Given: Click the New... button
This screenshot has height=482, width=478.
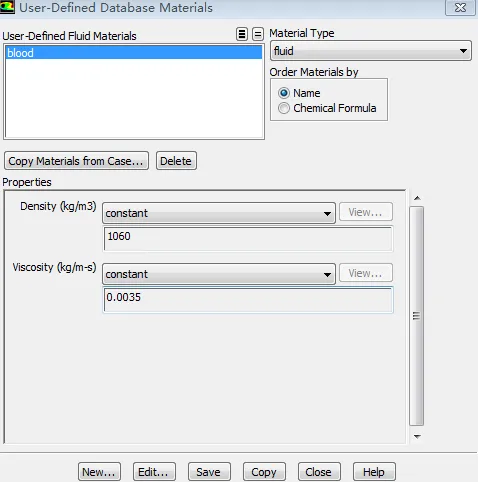Looking at the screenshot, I should pyautogui.click(x=99, y=472).
